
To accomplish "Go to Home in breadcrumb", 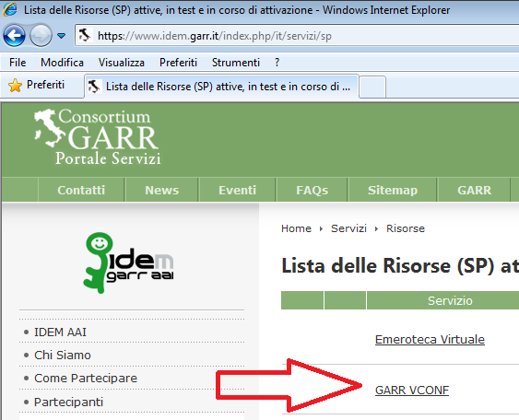I will pos(296,228).
